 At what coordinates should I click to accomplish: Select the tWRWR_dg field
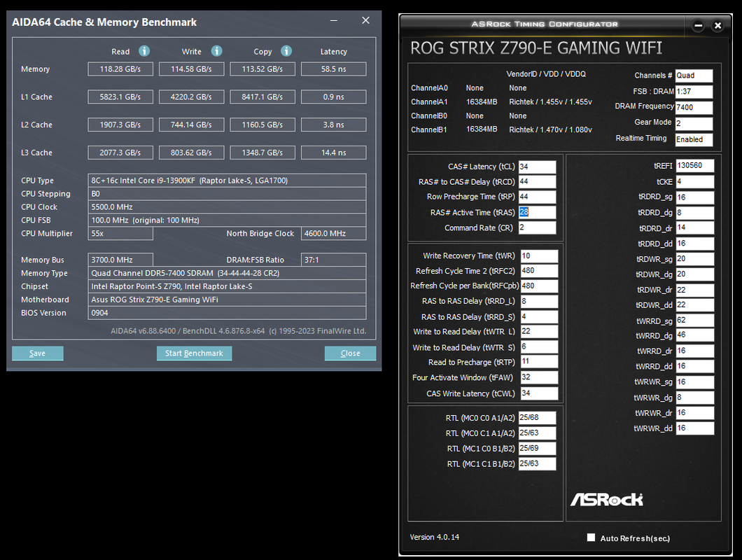[694, 398]
